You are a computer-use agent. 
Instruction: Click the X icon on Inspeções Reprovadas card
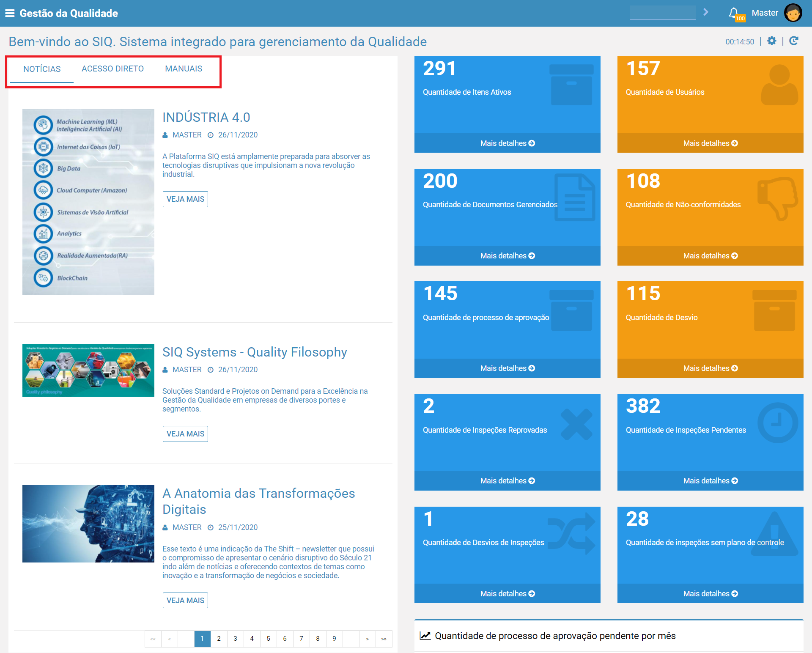coord(576,424)
